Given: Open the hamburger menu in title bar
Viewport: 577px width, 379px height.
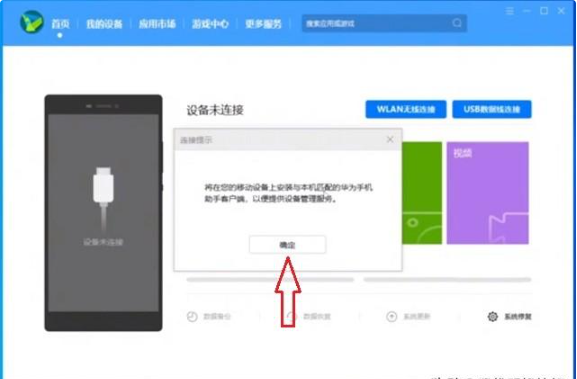Looking at the screenshot, I should click(x=510, y=11).
